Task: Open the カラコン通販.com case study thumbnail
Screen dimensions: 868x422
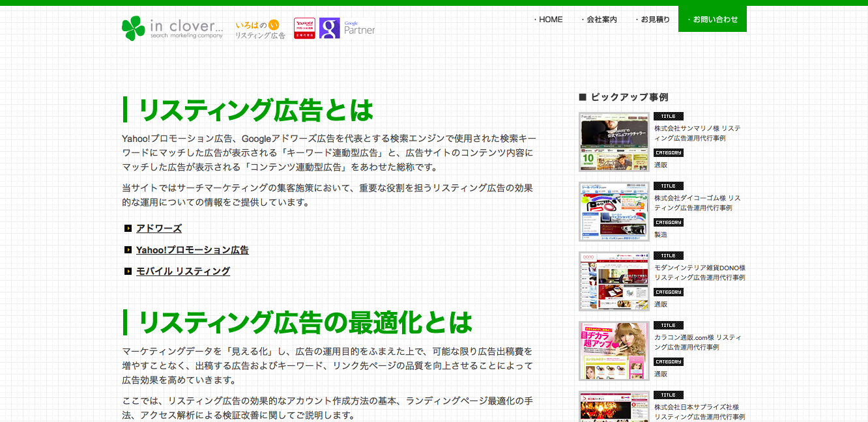Action: click(614, 351)
